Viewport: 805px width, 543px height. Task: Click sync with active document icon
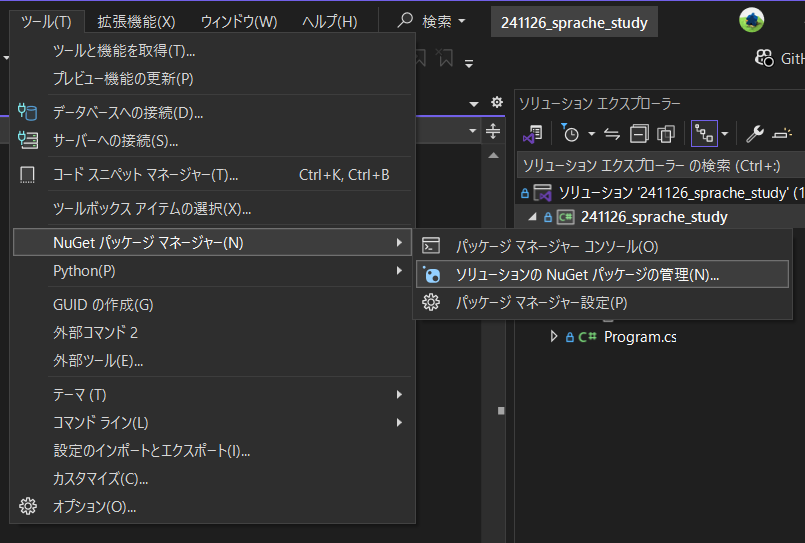click(x=611, y=134)
